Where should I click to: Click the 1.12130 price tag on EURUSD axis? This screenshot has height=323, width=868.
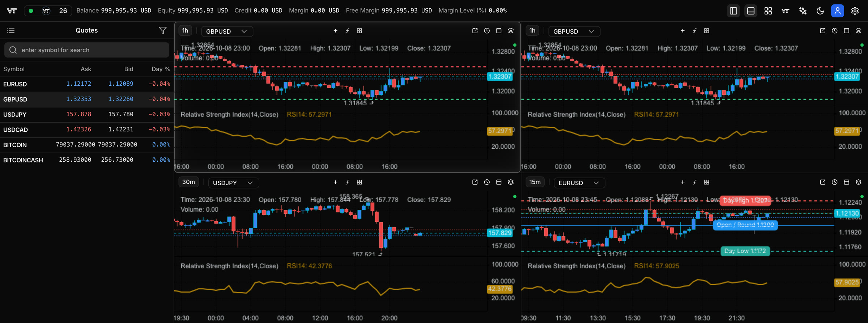click(x=847, y=213)
